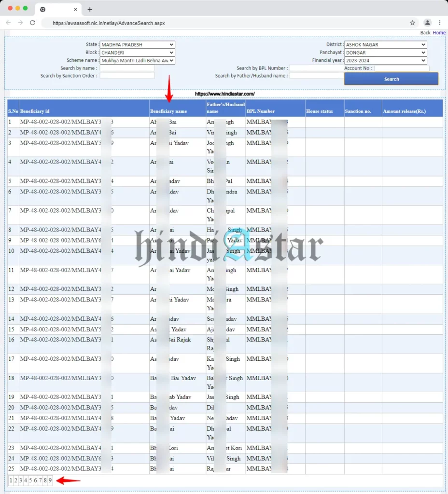Click 'ab Yadav' name in row 19

pos(180,397)
